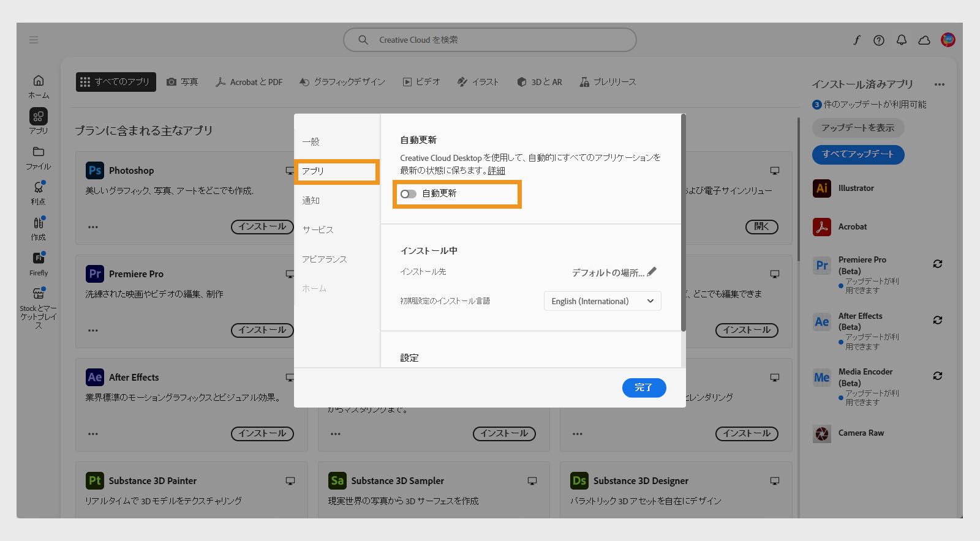Click the Substance 3D Designer icon
This screenshot has width=980, height=541.
[x=579, y=481]
